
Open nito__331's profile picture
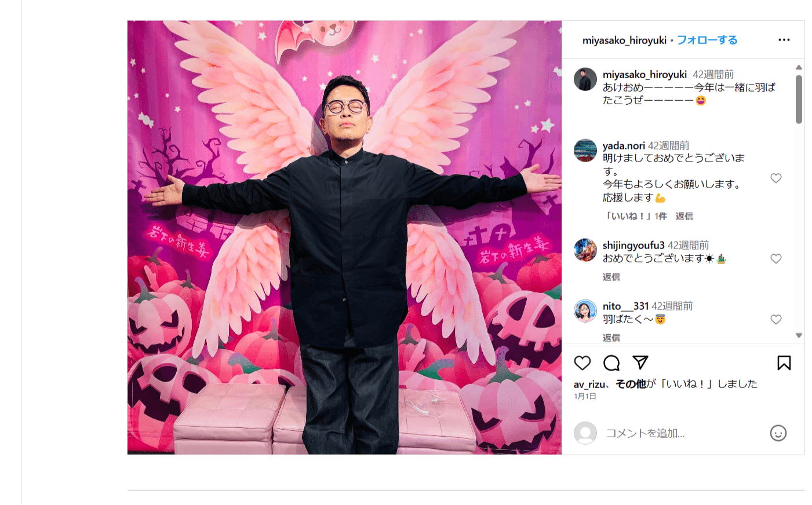pyautogui.click(x=585, y=311)
